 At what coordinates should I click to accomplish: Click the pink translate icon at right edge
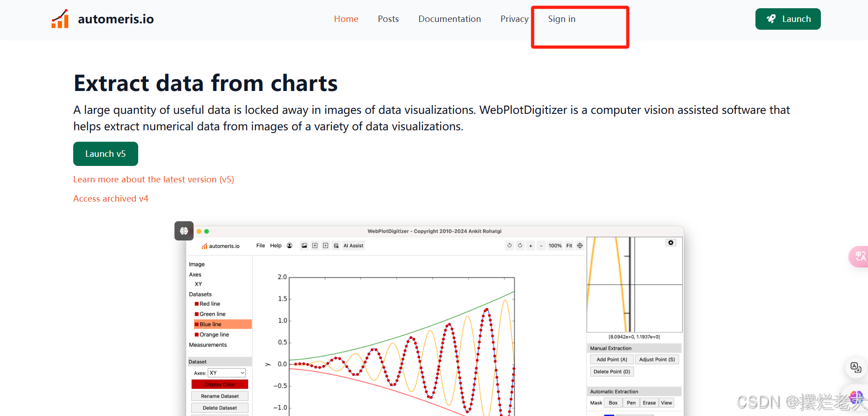click(859, 256)
